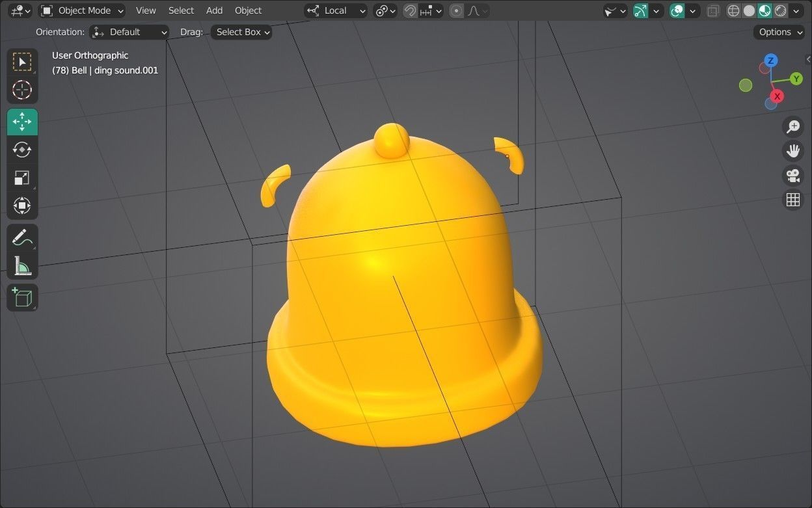
Task: Expand the sidebar with the edge arrow
Action: point(808,59)
